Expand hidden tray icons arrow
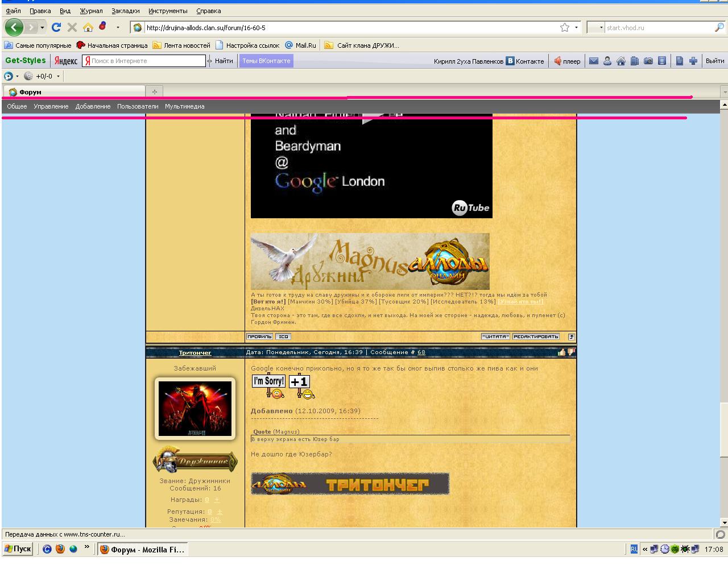This screenshot has height=582, width=728. point(644,549)
